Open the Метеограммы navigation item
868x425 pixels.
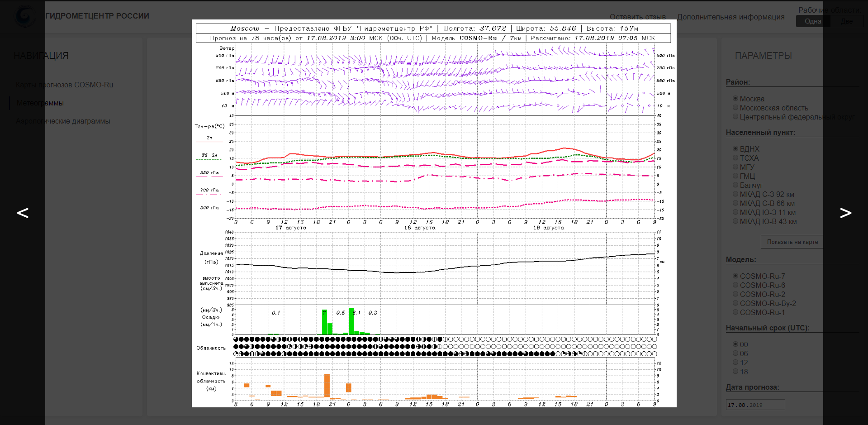(x=40, y=103)
